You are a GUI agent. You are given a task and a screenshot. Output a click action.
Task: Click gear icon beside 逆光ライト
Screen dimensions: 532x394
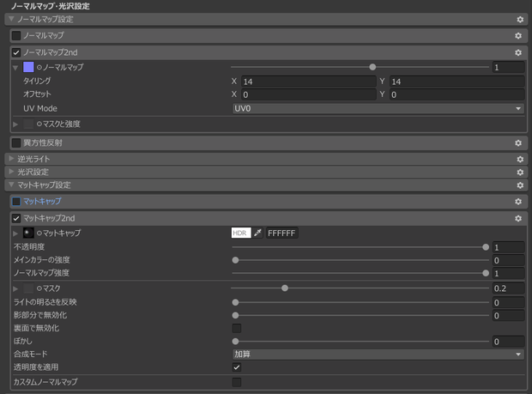pyautogui.click(x=520, y=159)
